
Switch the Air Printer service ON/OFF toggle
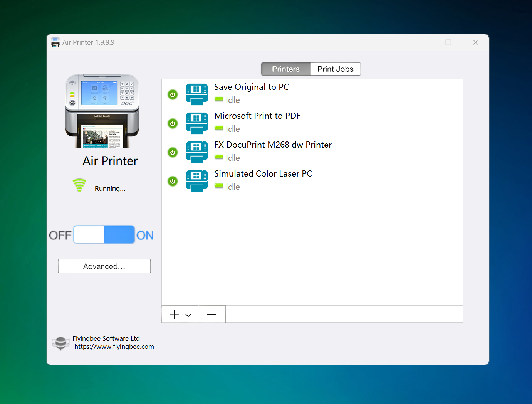click(104, 234)
